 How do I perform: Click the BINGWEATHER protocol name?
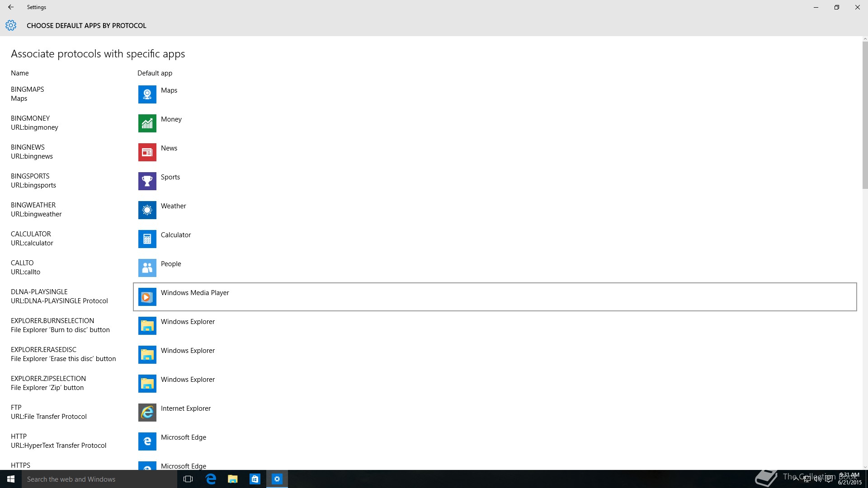(x=33, y=205)
